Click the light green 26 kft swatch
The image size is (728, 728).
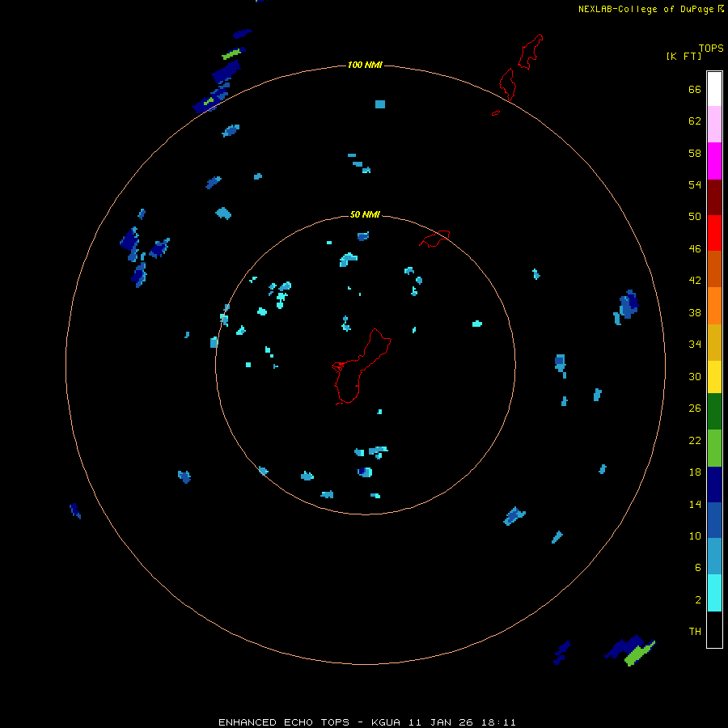tap(714, 448)
